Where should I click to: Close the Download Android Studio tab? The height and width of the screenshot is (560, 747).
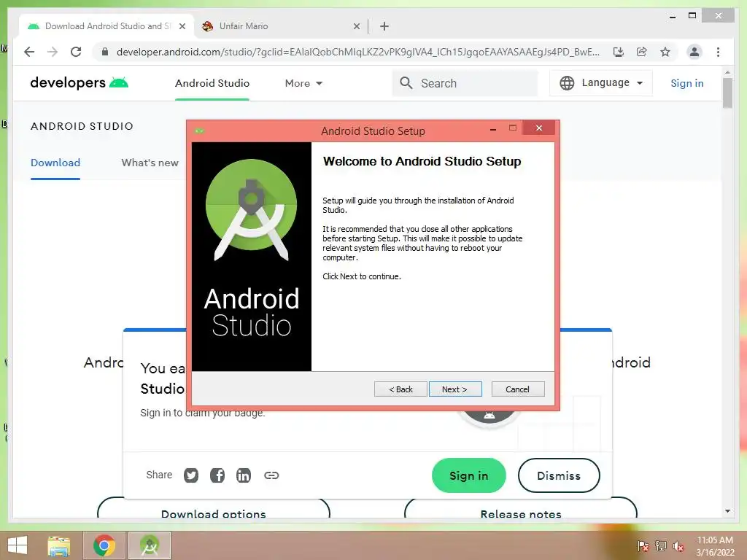coord(182,26)
